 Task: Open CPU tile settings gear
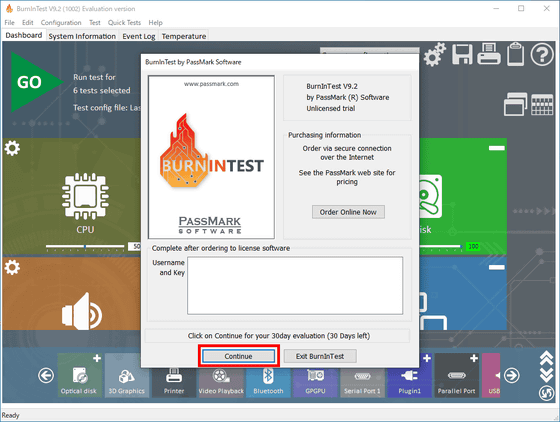[x=12, y=148]
